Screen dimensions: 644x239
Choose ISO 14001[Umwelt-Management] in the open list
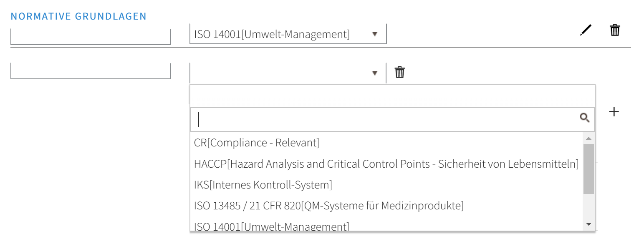(271, 226)
